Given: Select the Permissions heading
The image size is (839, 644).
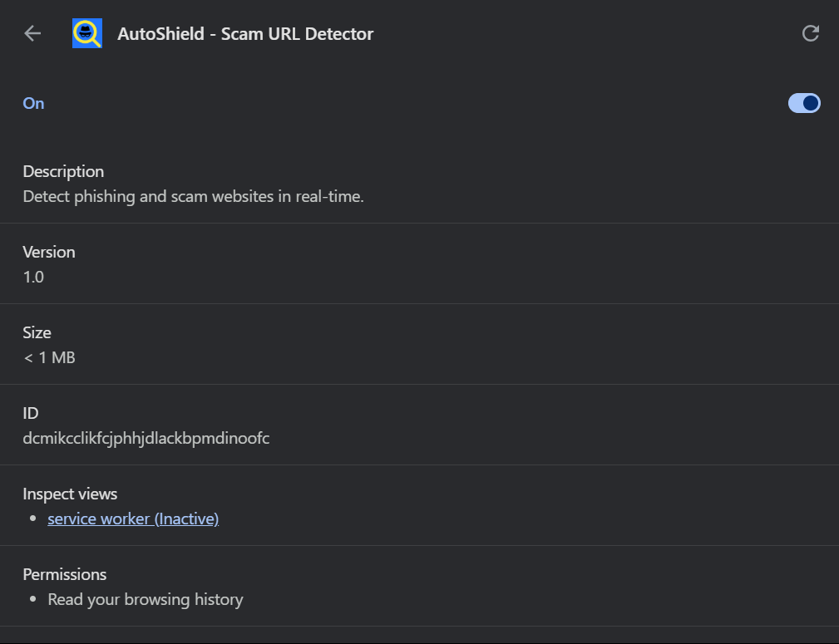Looking at the screenshot, I should point(65,574).
